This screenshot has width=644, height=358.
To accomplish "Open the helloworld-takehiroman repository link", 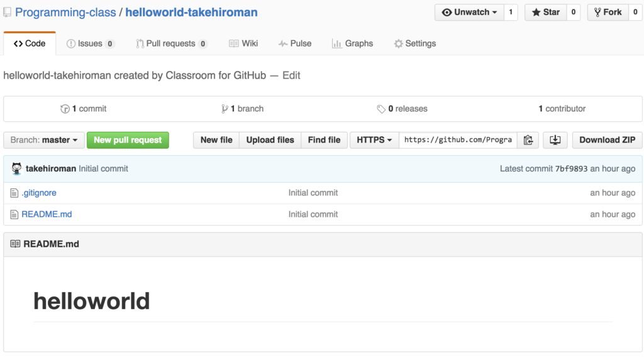I will point(191,13).
